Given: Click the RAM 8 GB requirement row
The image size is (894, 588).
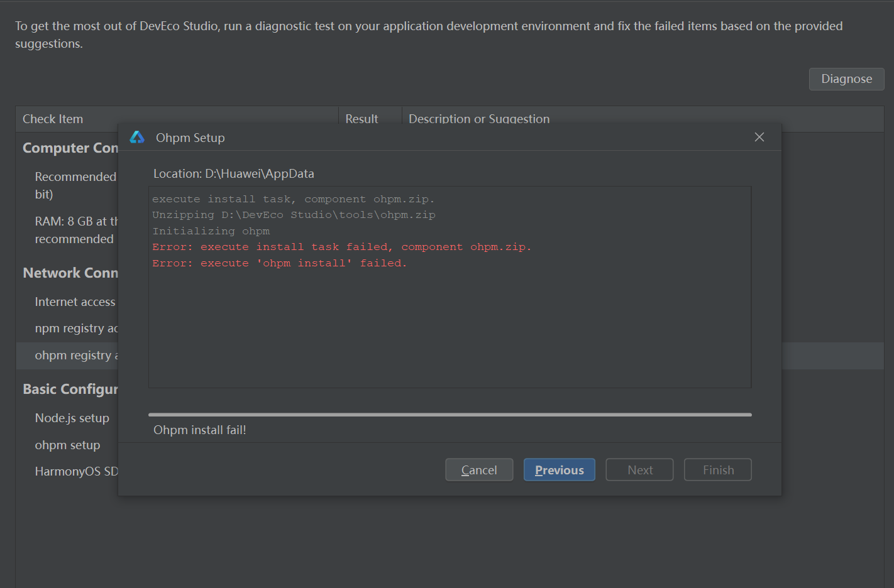Looking at the screenshot, I should click(75, 230).
